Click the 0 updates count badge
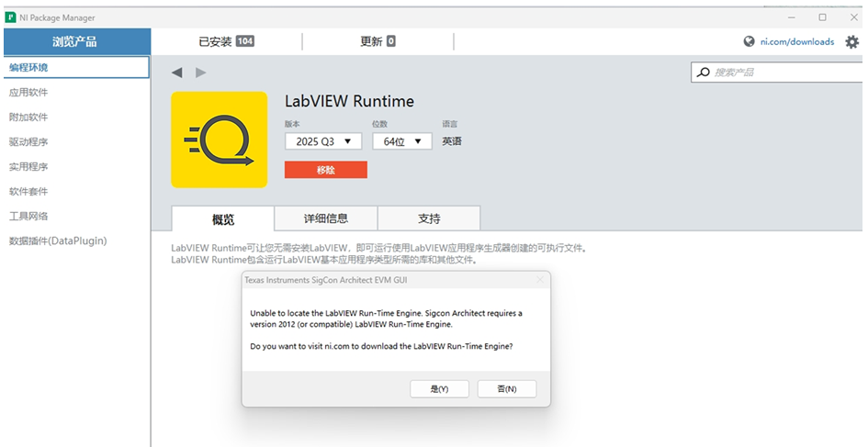Image resolution: width=868 pixels, height=447 pixels. coord(391,41)
